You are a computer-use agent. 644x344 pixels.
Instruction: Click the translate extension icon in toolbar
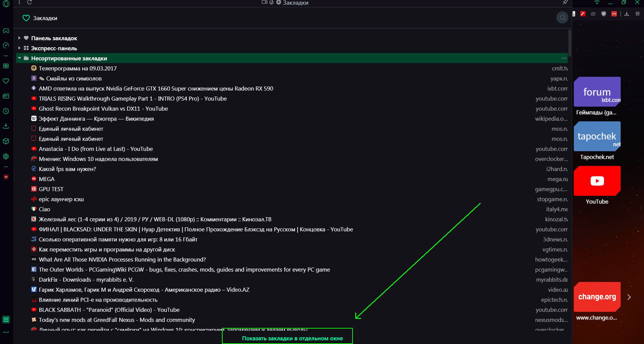574,14
